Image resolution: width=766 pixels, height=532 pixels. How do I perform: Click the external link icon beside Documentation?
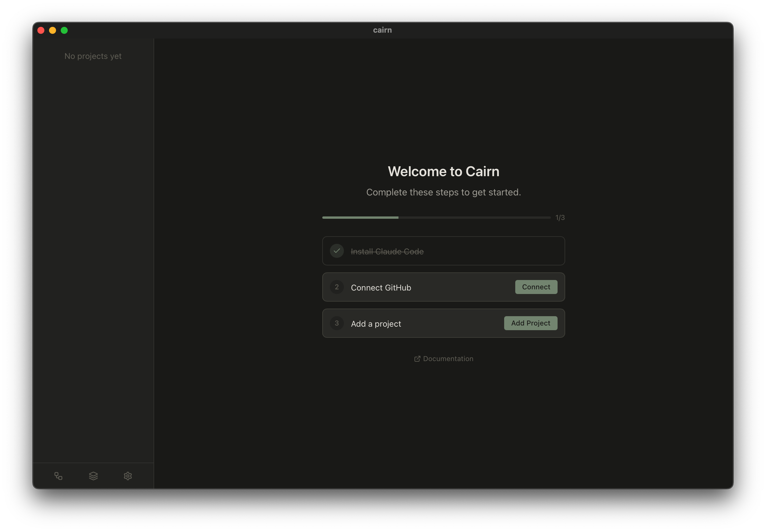click(417, 359)
